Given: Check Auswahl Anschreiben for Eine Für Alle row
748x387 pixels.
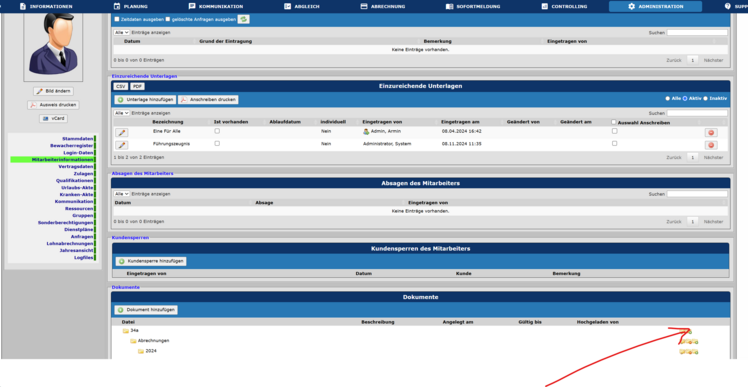Looking at the screenshot, I should 614,131.
